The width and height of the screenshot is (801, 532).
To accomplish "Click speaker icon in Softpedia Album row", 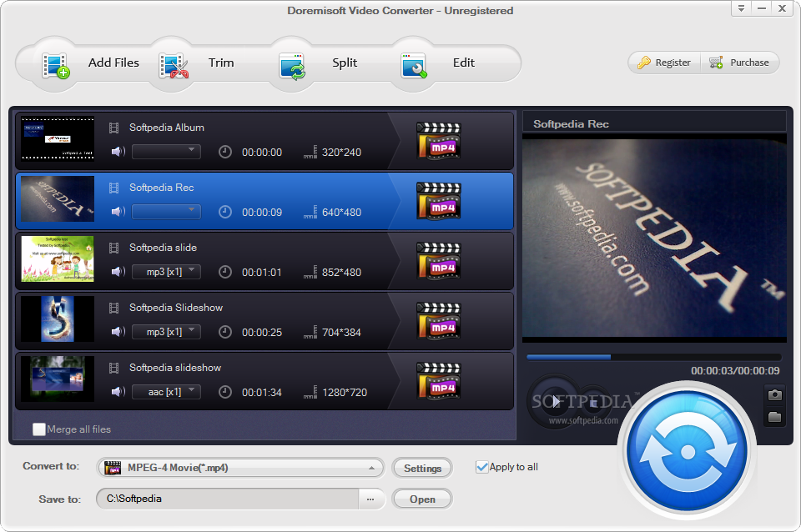I will 118,152.
